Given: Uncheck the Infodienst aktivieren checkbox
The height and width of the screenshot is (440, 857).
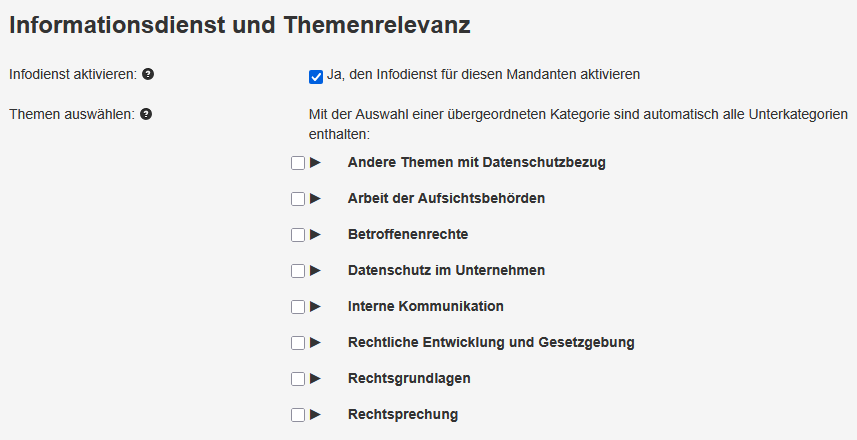Looking at the screenshot, I should [316, 75].
